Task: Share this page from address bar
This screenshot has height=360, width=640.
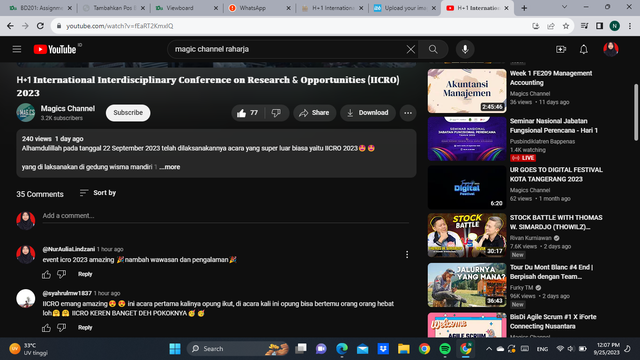Action: [x=551, y=26]
